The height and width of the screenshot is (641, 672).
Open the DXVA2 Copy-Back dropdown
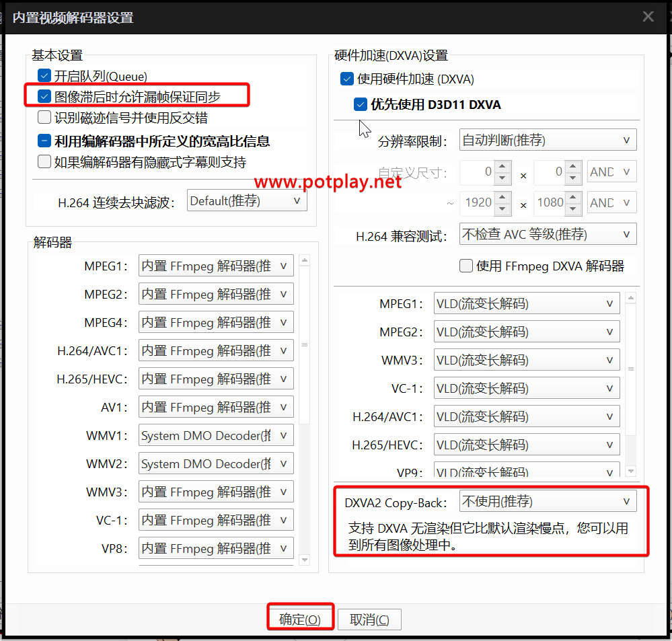click(x=548, y=501)
